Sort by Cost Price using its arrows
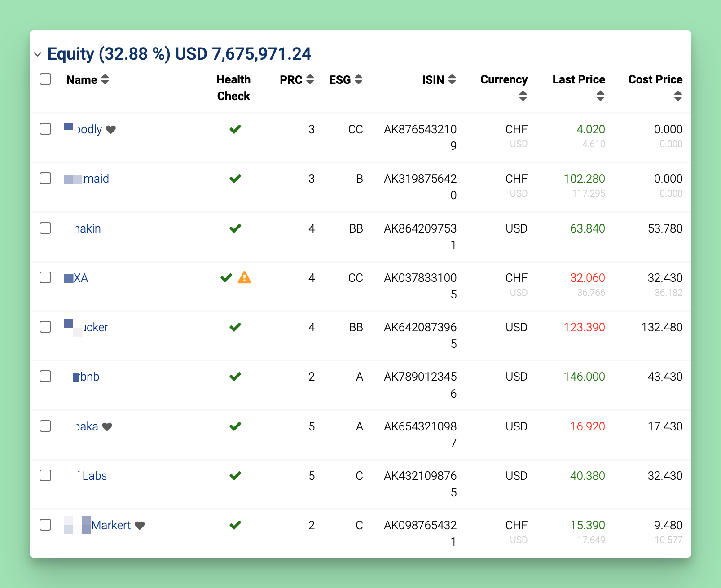721x588 pixels. pos(678,96)
